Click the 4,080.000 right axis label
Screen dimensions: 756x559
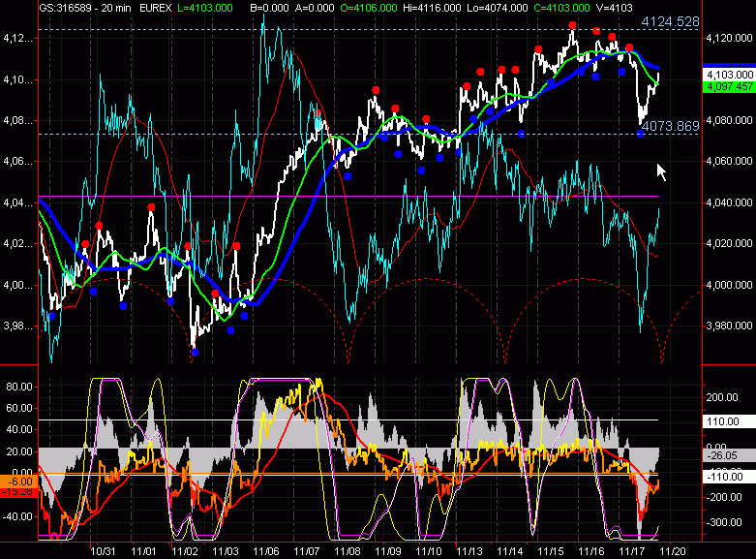coord(729,120)
